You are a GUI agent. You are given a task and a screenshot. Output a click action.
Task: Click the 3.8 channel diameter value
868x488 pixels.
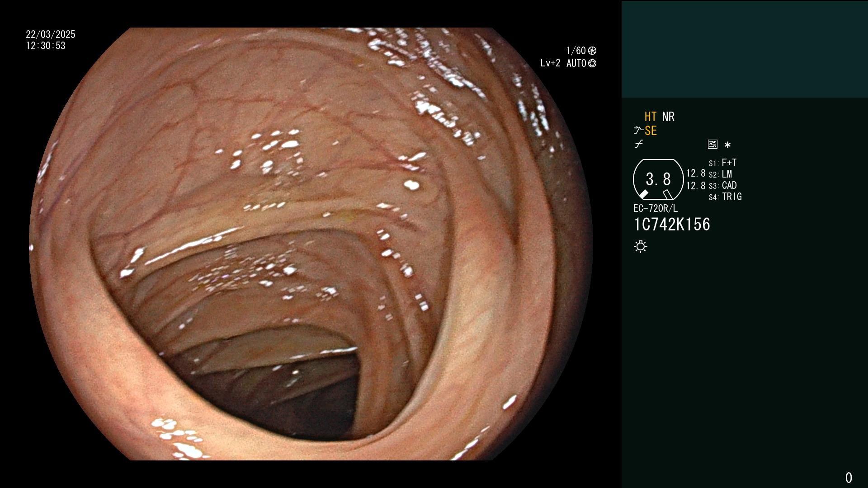[658, 179]
